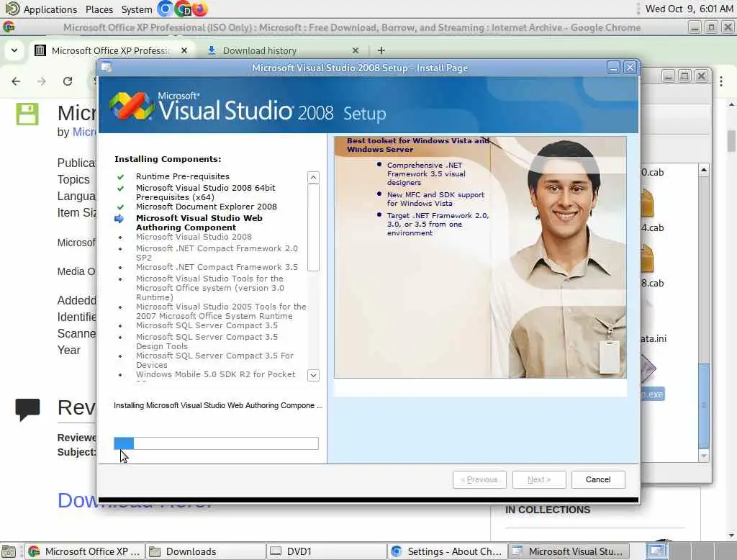Click blue arrow beside Web Authoring Component
Screen dimensions: 737x560
119,219
